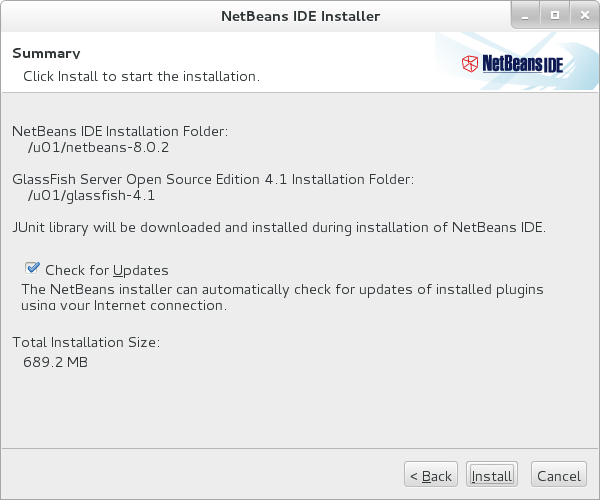Click the automatic update check description text
Viewport: 600px width, 500px height.
[282, 297]
